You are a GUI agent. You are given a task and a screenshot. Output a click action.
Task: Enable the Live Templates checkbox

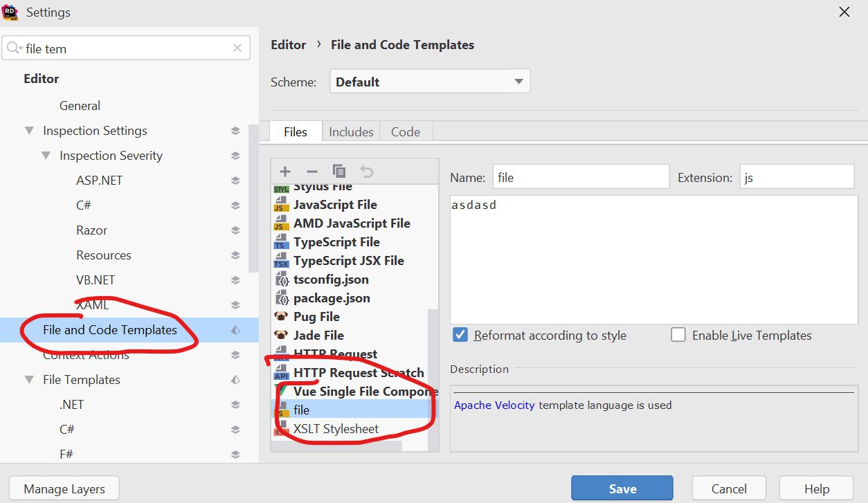coord(678,336)
